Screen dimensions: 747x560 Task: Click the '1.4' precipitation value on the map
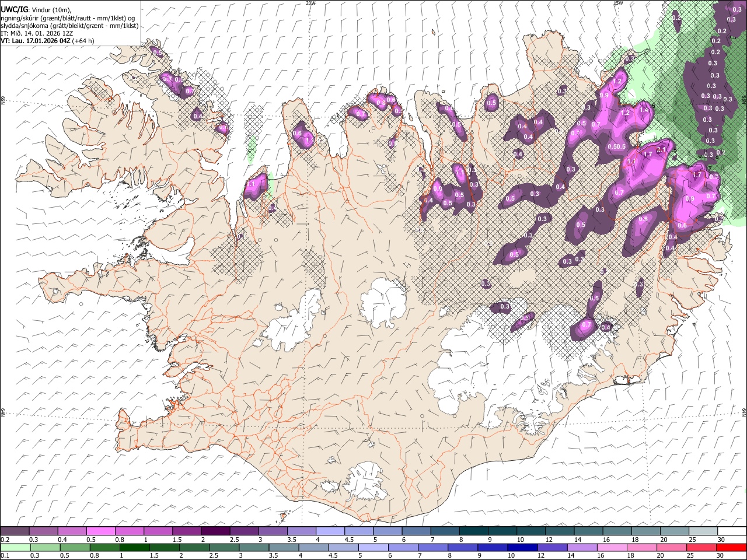pyautogui.click(x=644, y=109)
